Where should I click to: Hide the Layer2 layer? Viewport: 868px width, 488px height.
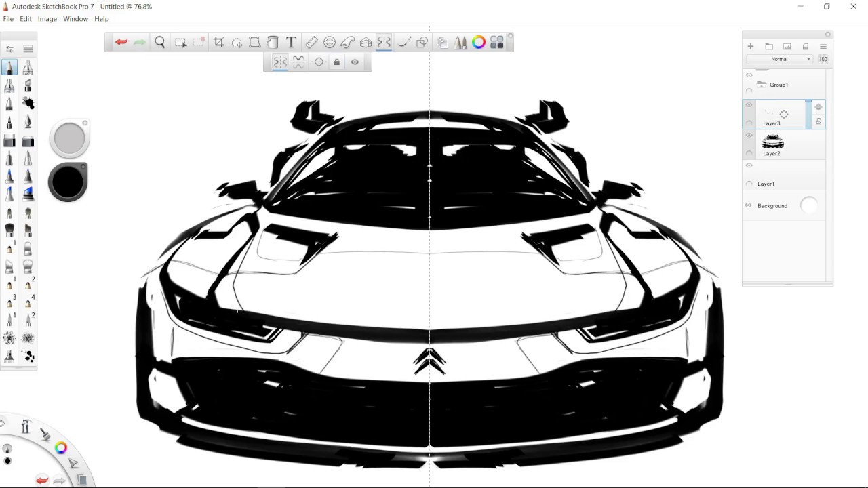coord(749,134)
